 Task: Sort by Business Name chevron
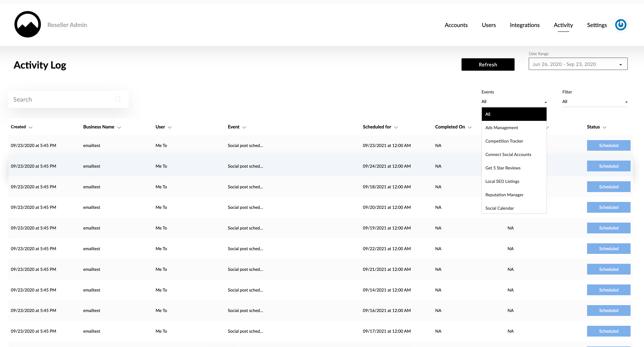click(x=119, y=127)
